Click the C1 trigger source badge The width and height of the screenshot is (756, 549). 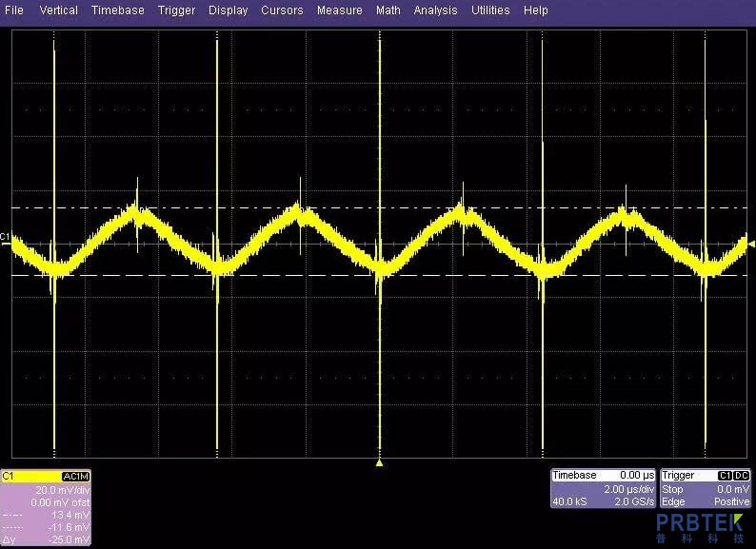(x=726, y=476)
